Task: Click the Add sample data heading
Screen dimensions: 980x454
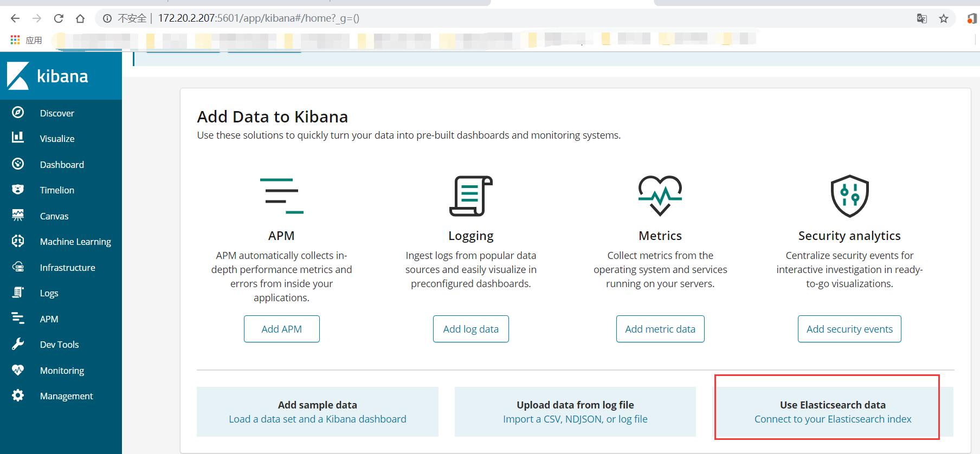Action: [318, 405]
